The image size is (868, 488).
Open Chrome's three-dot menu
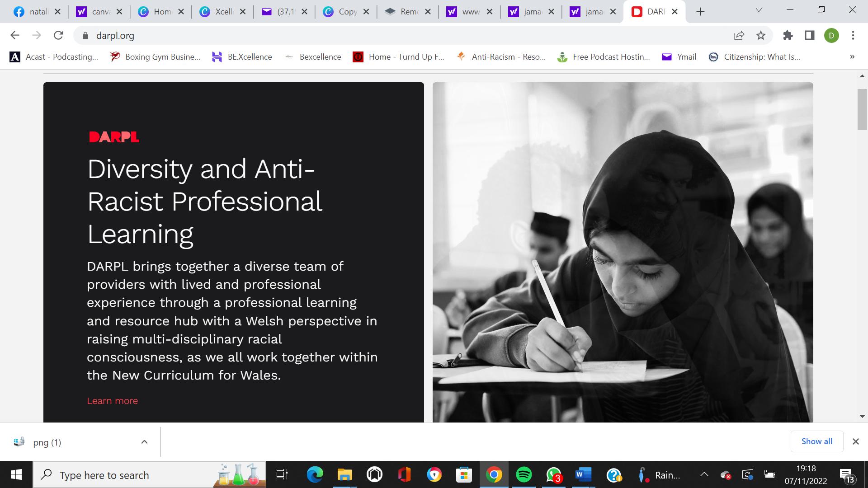(853, 35)
